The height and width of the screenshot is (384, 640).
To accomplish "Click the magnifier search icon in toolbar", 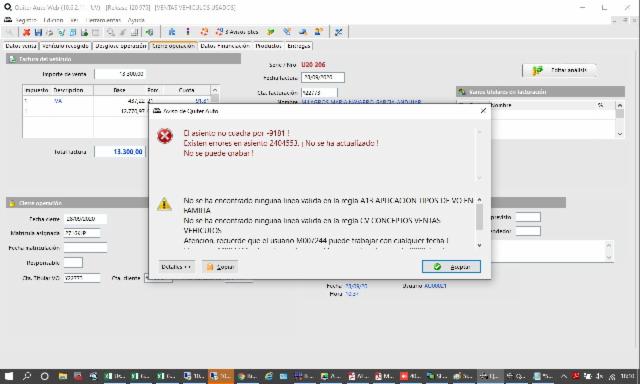I will point(111,32).
